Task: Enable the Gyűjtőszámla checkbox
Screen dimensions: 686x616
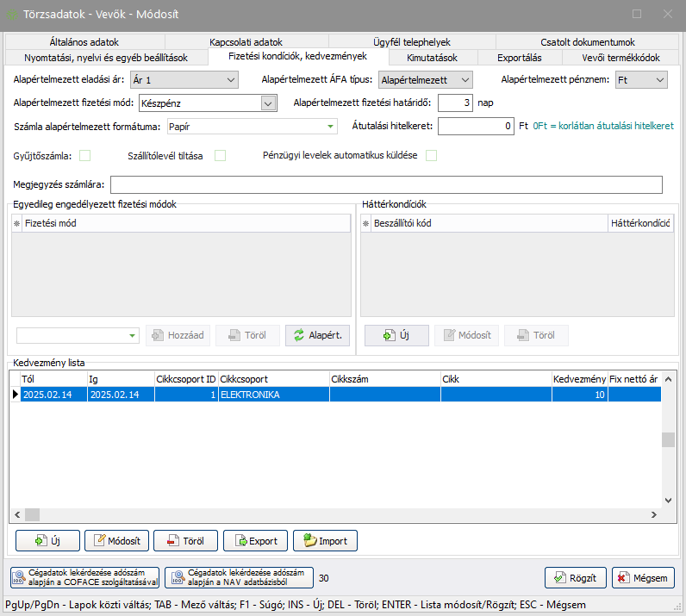Action: pos(85,156)
